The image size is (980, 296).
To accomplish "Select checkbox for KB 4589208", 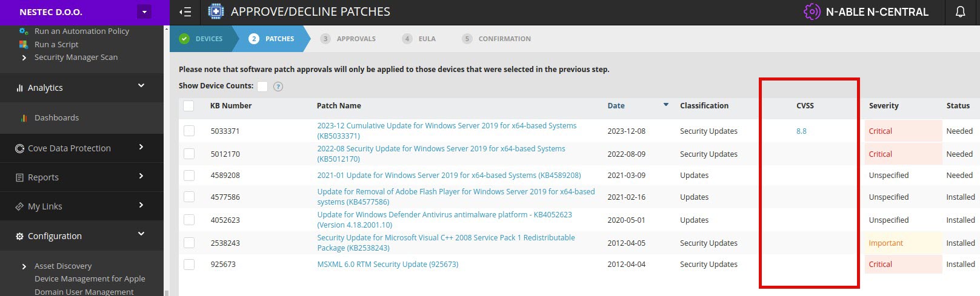I will (189, 176).
